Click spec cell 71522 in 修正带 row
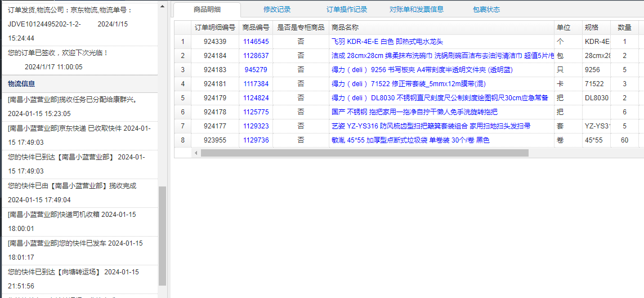The width and height of the screenshot is (644, 298). tap(596, 84)
